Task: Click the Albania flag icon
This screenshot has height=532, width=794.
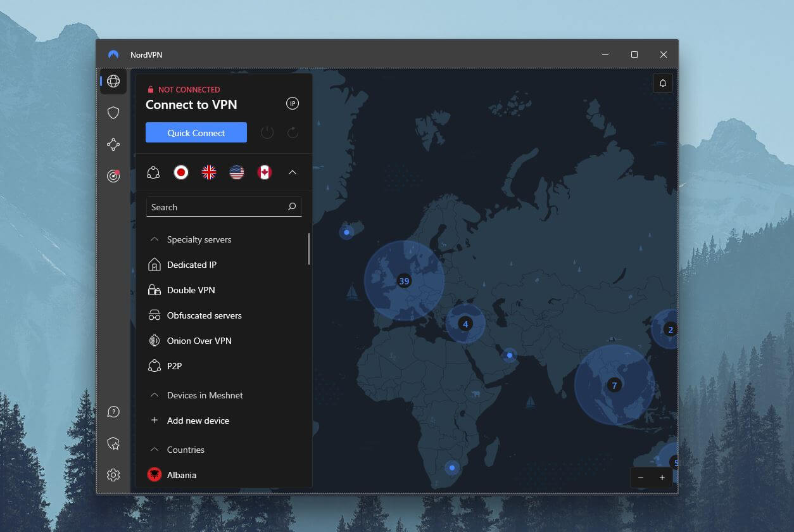Action: point(154,474)
